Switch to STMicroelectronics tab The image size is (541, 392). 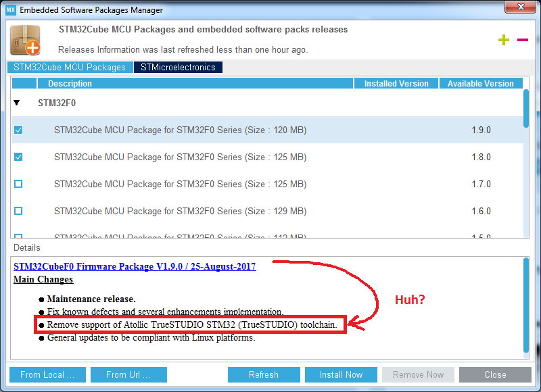pos(178,67)
